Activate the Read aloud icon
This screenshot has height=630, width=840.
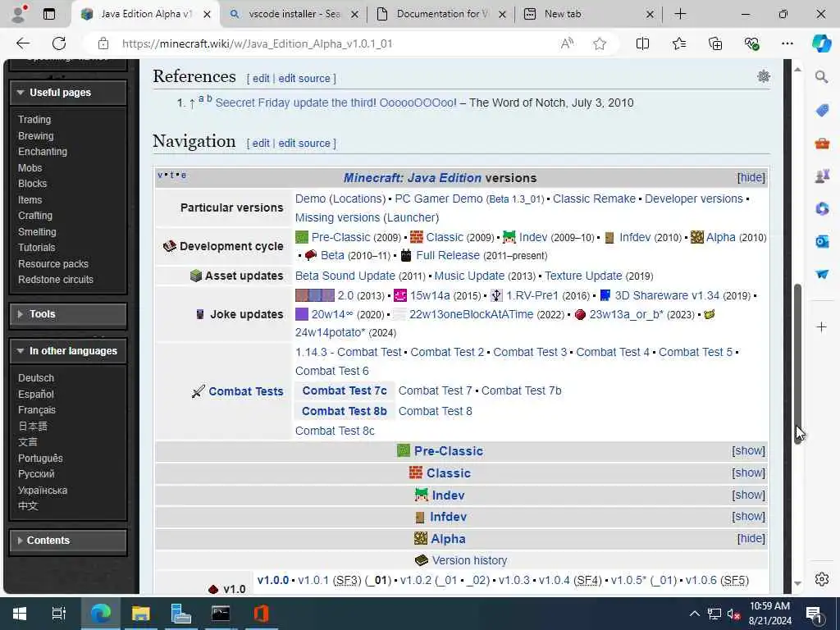568,43
